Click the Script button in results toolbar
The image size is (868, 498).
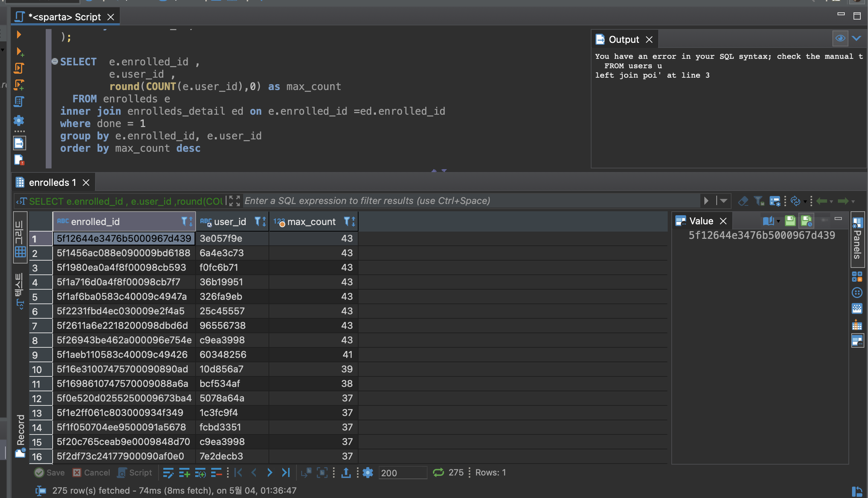pyautogui.click(x=135, y=473)
